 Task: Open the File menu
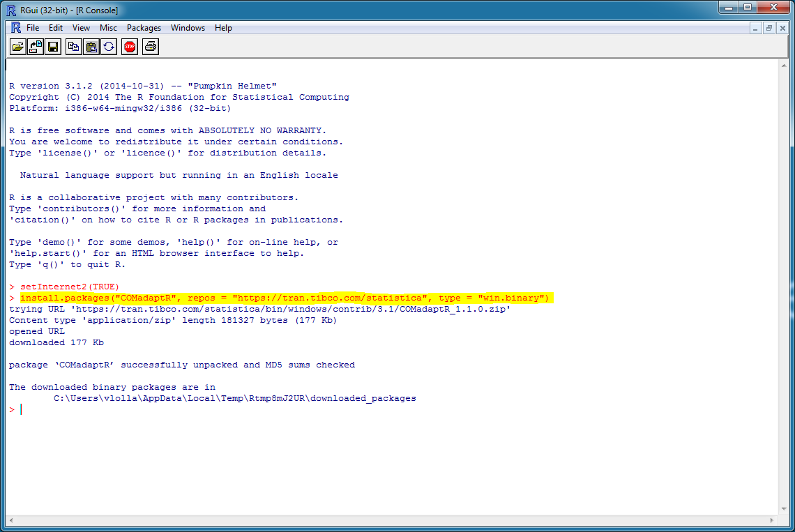33,28
